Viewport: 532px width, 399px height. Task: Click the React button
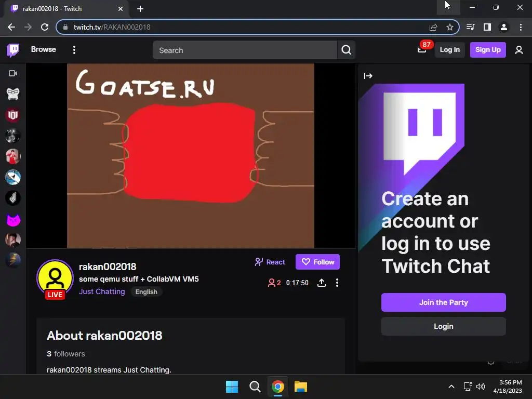click(x=270, y=262)
